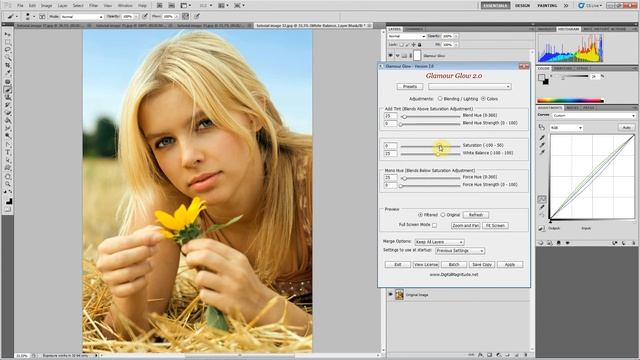Click the Fit Screen button
The width and height of the screenshot is (640, 360).
coord(495,225)
